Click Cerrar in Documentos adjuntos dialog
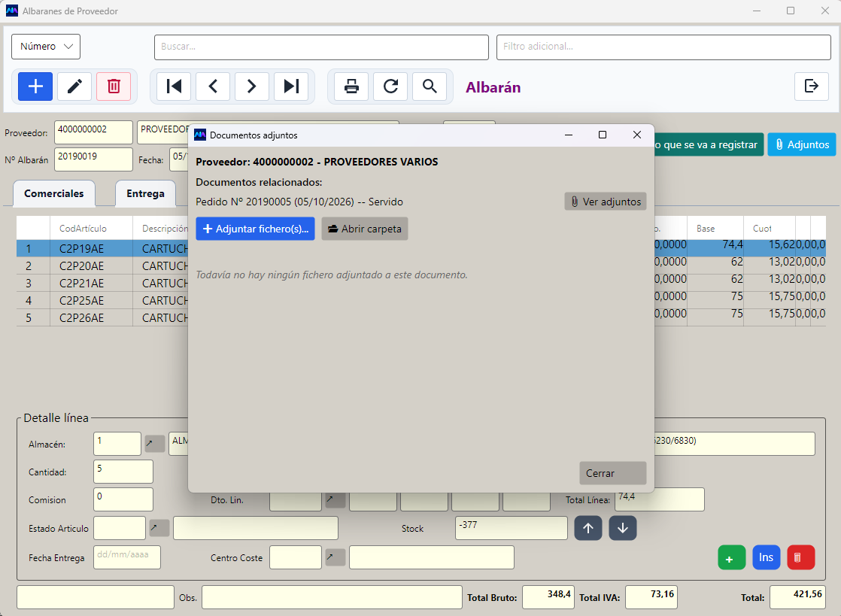Screen dimensions: 841x616 click(x=612, y=473)
